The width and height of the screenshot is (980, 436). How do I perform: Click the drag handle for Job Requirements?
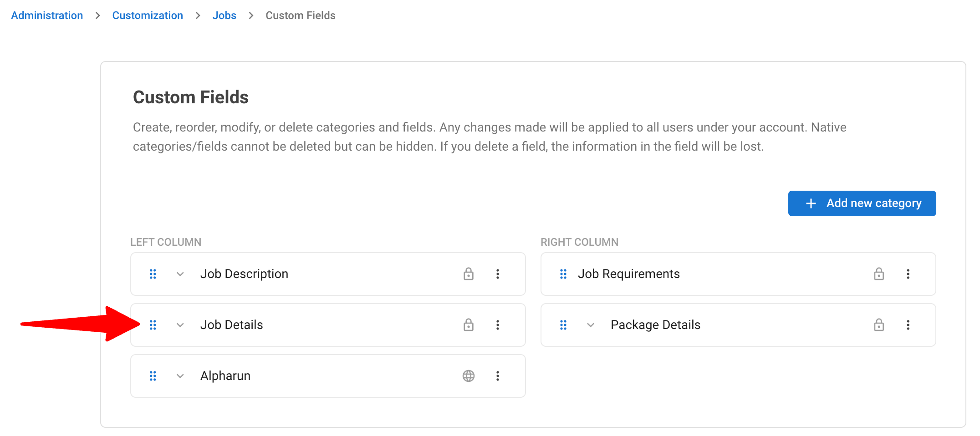click(563, 274)
